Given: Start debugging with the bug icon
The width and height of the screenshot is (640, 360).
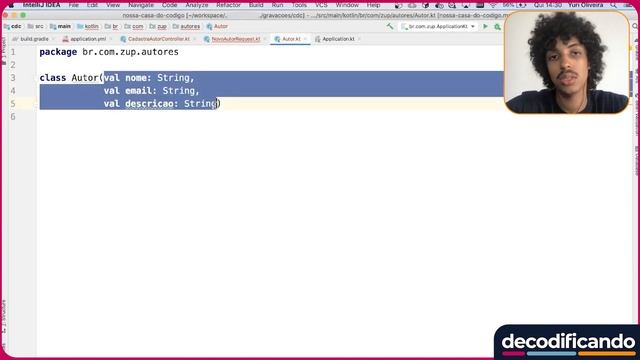Looking at the screenshot, I should click(497, 27).
